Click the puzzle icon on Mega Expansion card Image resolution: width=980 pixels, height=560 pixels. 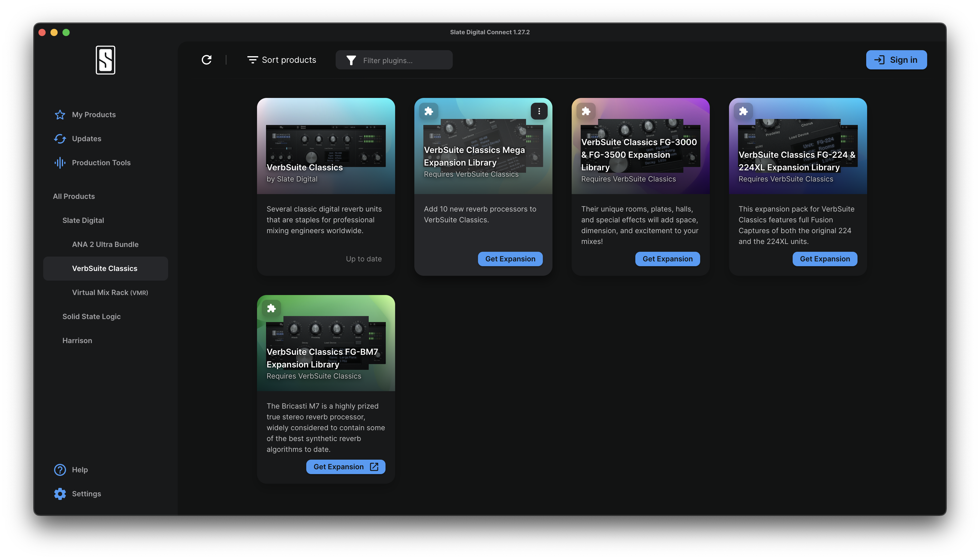[428, 111]
